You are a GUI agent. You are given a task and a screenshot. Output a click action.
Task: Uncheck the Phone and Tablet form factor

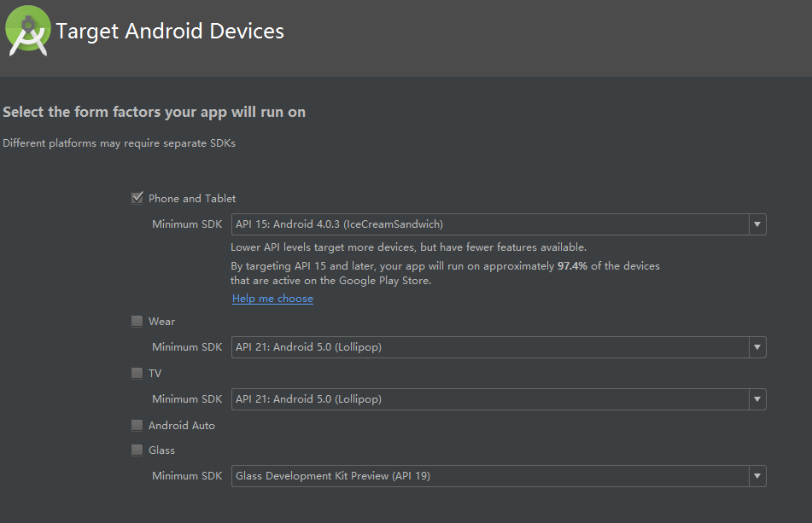click(x=137, y=197)
